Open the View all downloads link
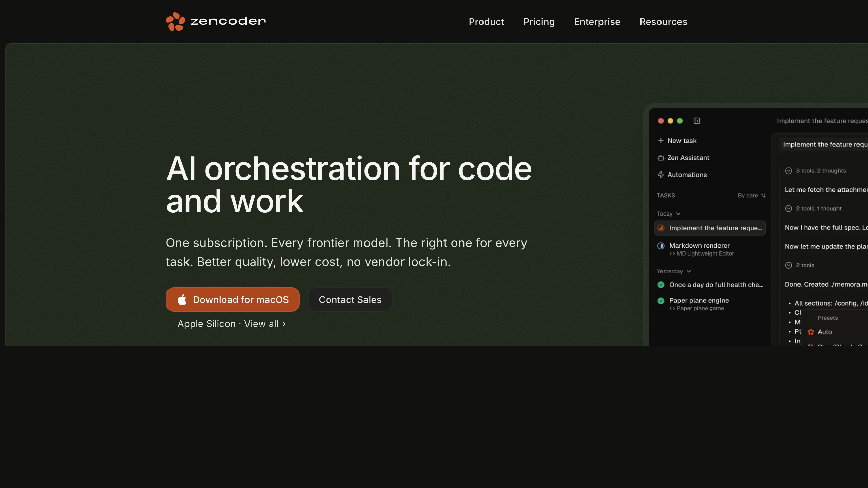The height and width of the screenshot is (488, 868). pyautogui.click(x=265, y=324)
